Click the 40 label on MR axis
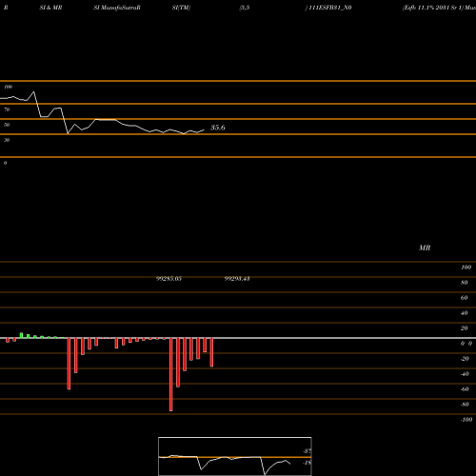476x476 pixels. coord(464,313)
